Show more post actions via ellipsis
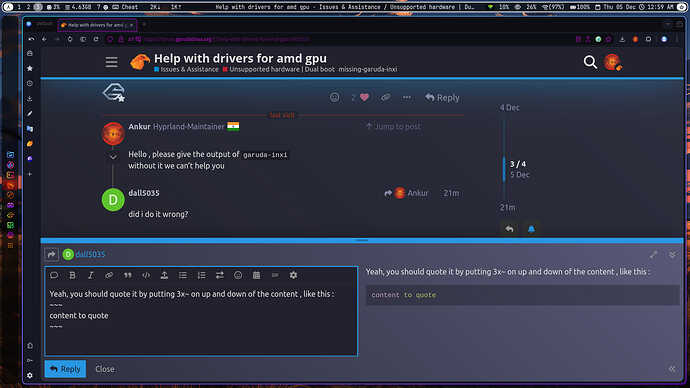 tap(407, 97)
